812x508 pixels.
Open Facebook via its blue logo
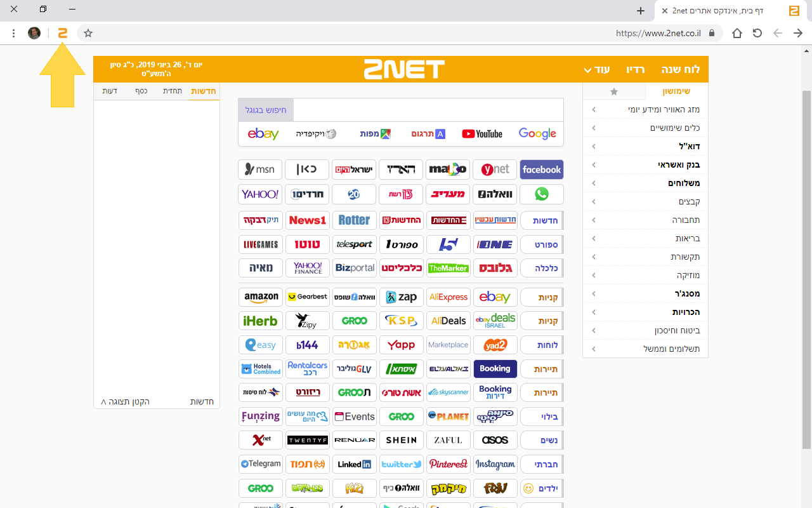pos(542,170)
